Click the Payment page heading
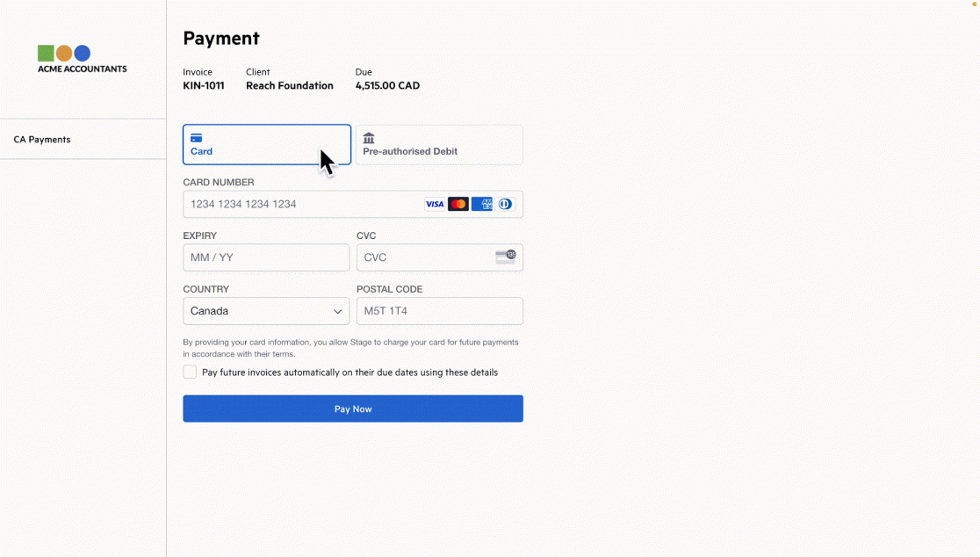Image resolution: width=980 pixels, height=557 pixels. click(221, 38)
